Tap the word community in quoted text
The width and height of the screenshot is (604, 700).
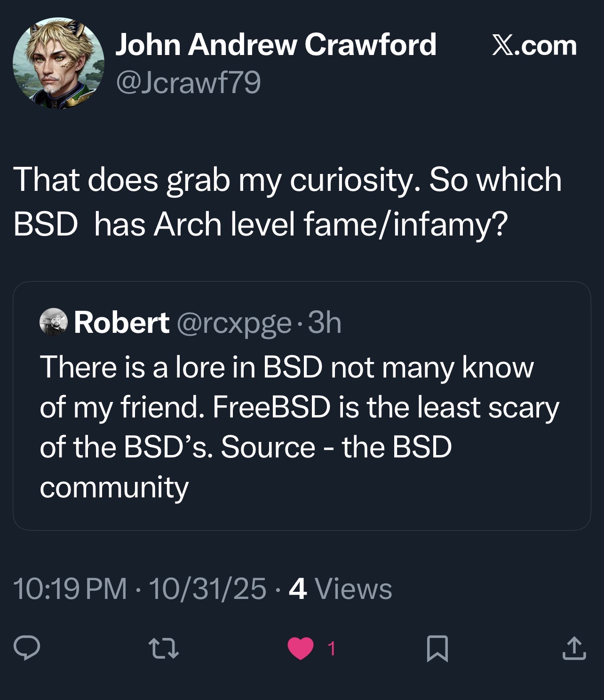[x=114, y=487]
